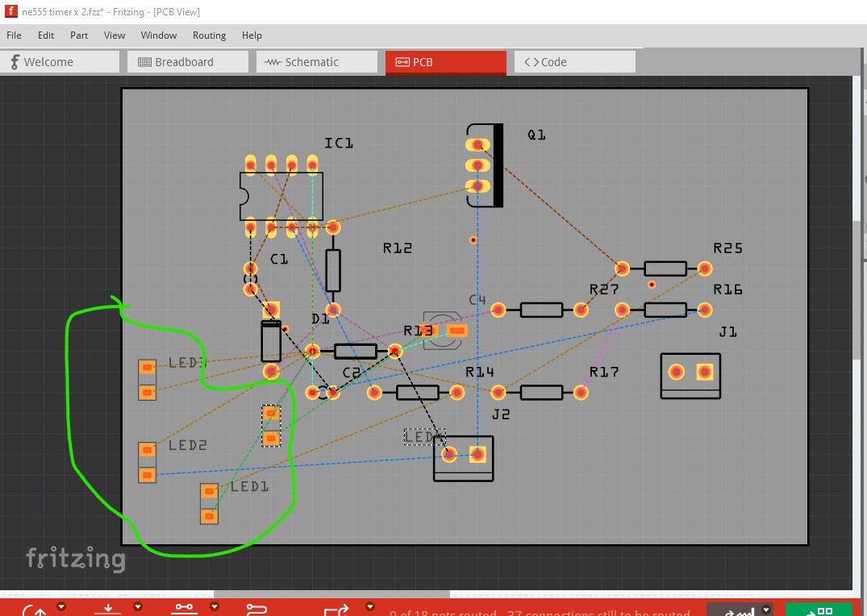This screenshot has height=616, width=867.
Task: Open dropdown arrow beside Both Layers icon
Action: tap(215, 606)
